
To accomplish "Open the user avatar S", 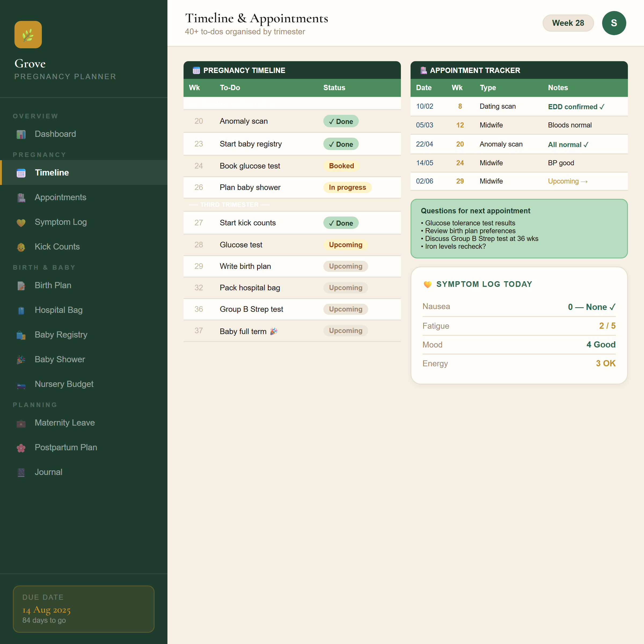I will pyautogui.click(x=614, y=23).
